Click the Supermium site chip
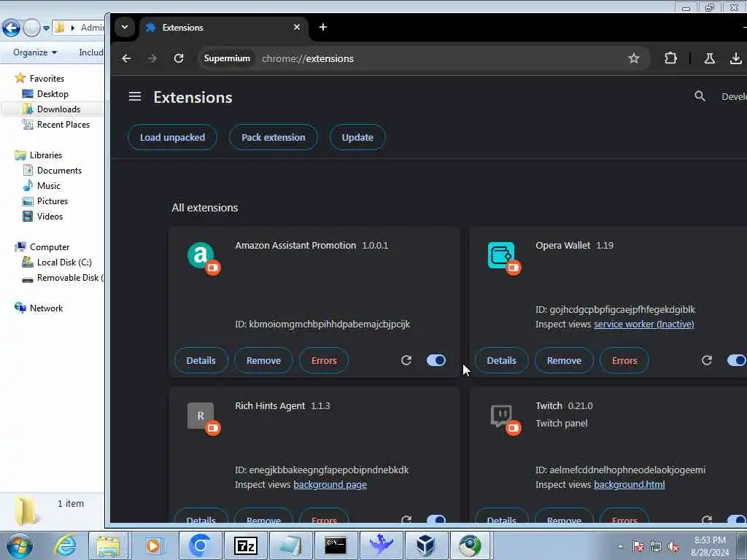The height and width of the screenshot is (560, 747). (227, 58)
